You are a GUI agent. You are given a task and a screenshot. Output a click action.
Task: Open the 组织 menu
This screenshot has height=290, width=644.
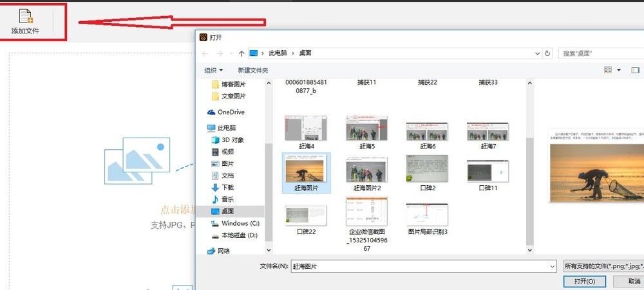pos(214,70)
